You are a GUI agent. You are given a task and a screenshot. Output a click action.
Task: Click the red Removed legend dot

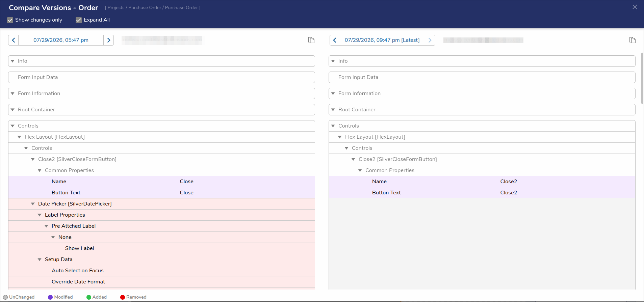point(123,297)
